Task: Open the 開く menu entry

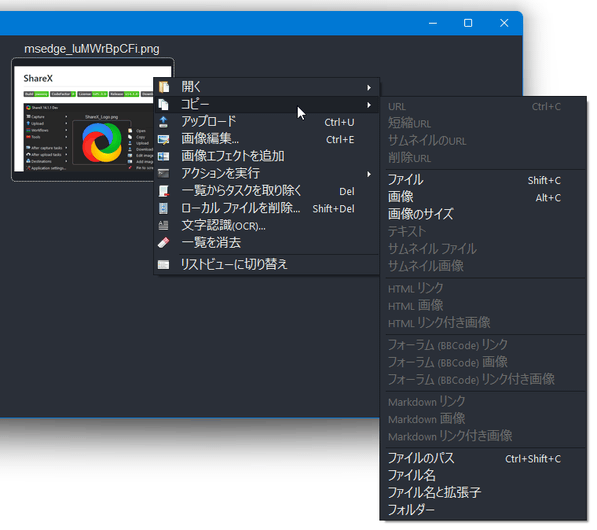Action: click(267, 87)
